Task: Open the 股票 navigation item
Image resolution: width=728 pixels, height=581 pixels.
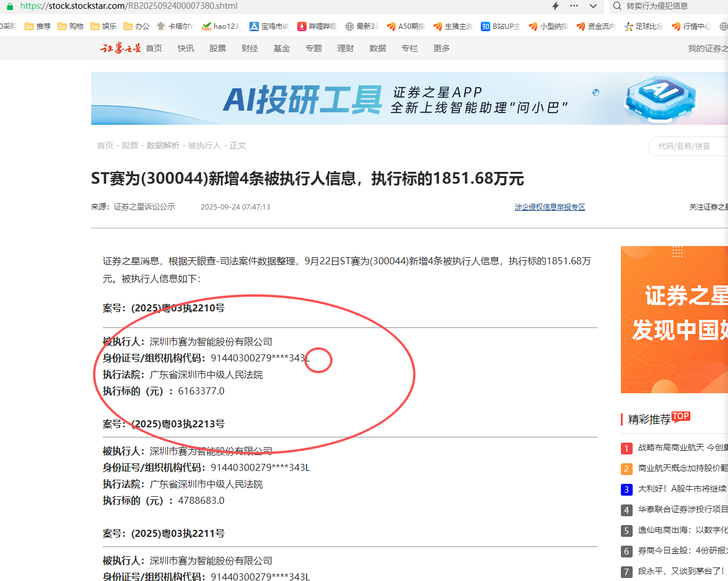Action: pyautogui.click(x=218, y=48)
